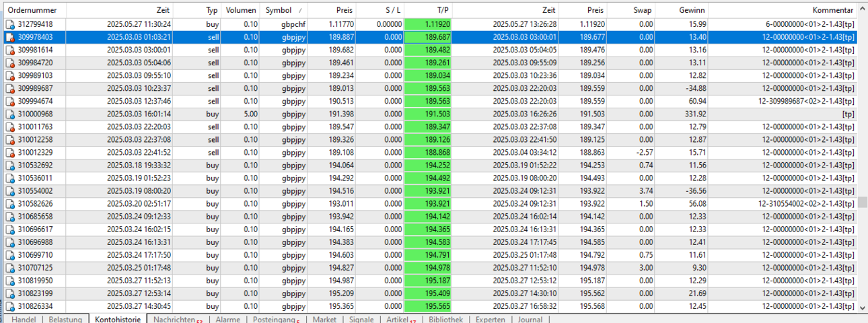Select the Kontohistorie tab
The width and height of the screenshot is (868, 323).
[118, 319]
